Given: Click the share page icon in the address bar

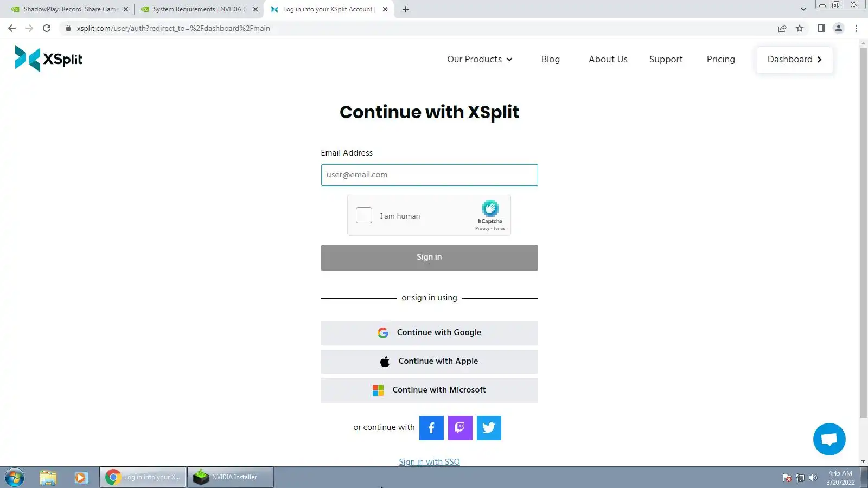Looking at the screenshot, I should pos(782,28).
